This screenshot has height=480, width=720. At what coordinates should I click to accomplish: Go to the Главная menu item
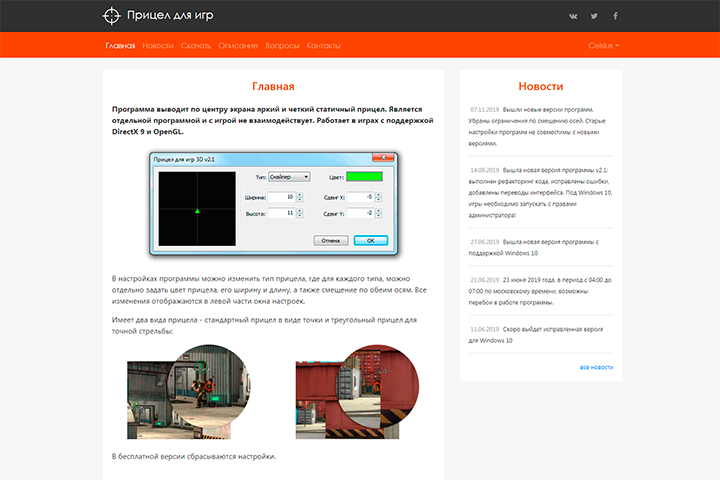120,45
